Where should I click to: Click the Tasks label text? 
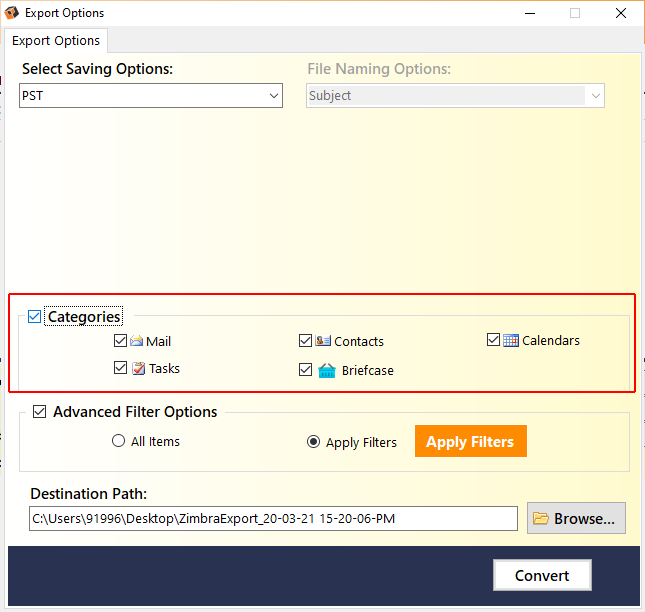[x=164, y=369]
